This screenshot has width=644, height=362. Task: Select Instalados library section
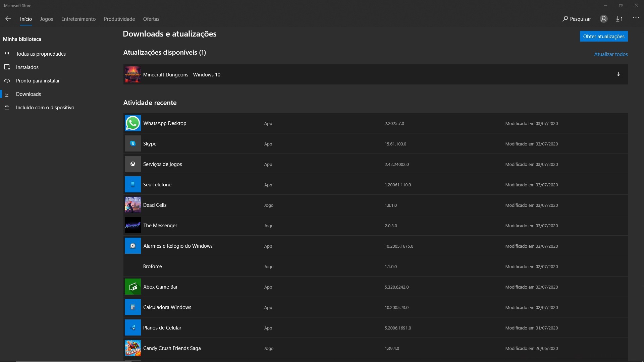(x=27, y=67)
